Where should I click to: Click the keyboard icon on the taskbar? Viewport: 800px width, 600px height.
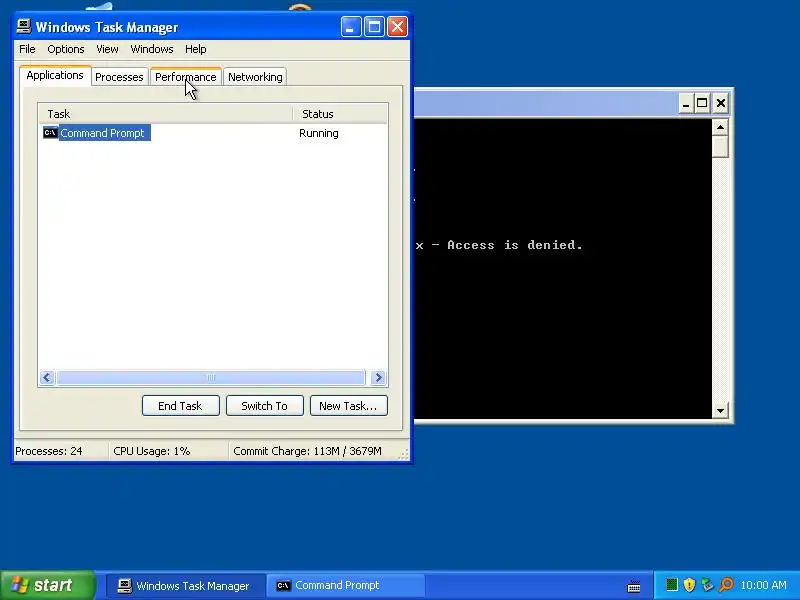click(x=634, y=586)
